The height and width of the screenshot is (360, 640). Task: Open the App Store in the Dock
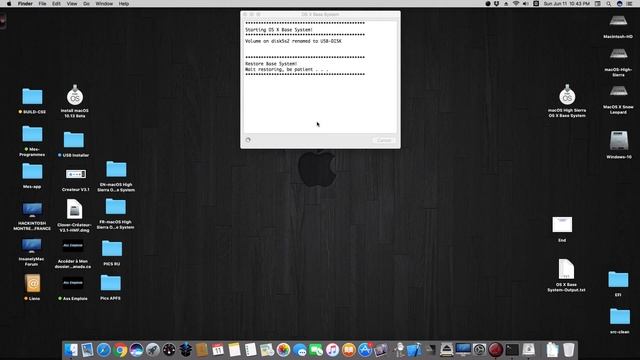[365, 350]
